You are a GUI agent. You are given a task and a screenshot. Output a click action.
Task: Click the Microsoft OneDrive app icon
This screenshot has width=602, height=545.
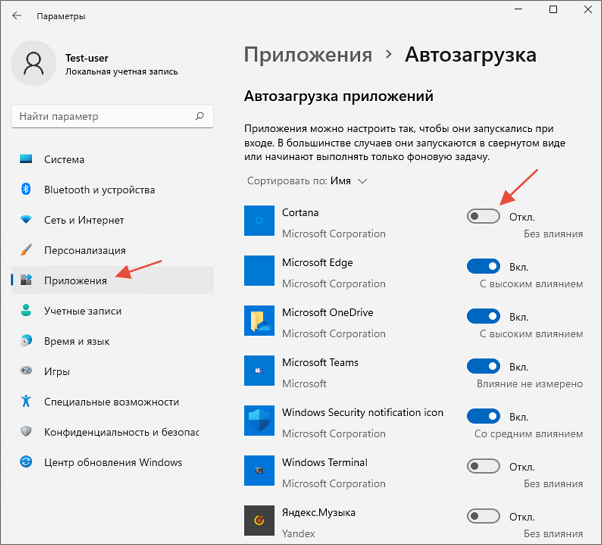259,320
